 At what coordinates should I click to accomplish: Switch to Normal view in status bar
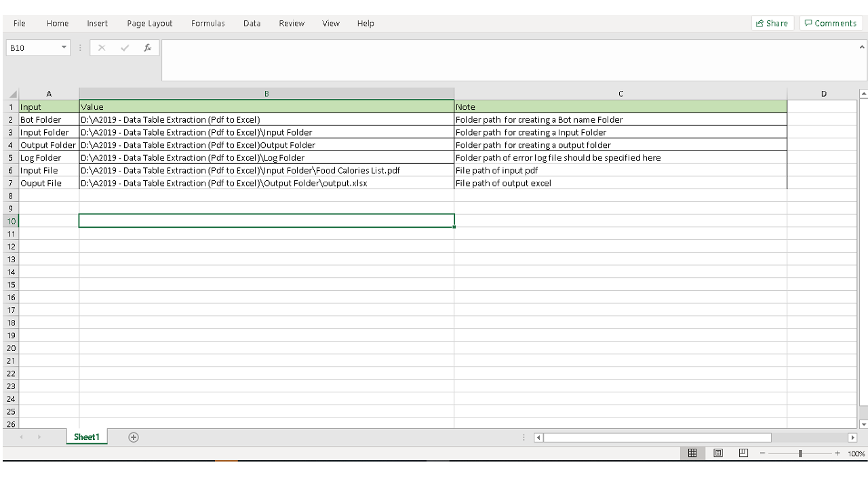(692, 453)
